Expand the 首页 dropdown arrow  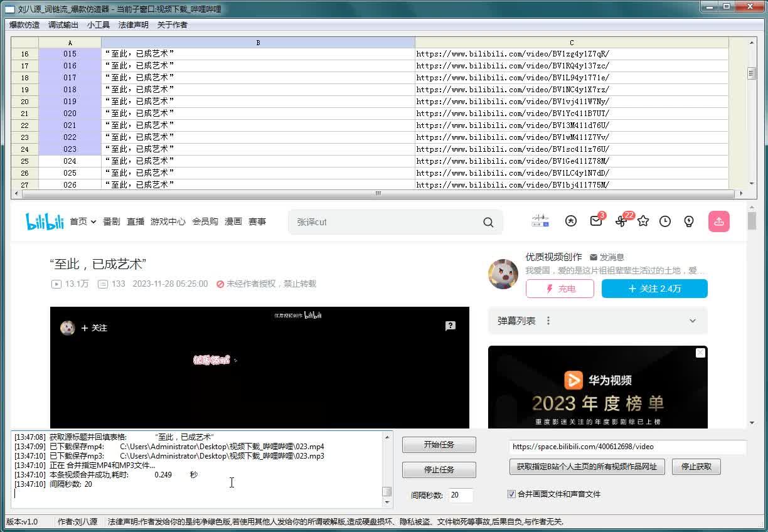coord(93,222)
